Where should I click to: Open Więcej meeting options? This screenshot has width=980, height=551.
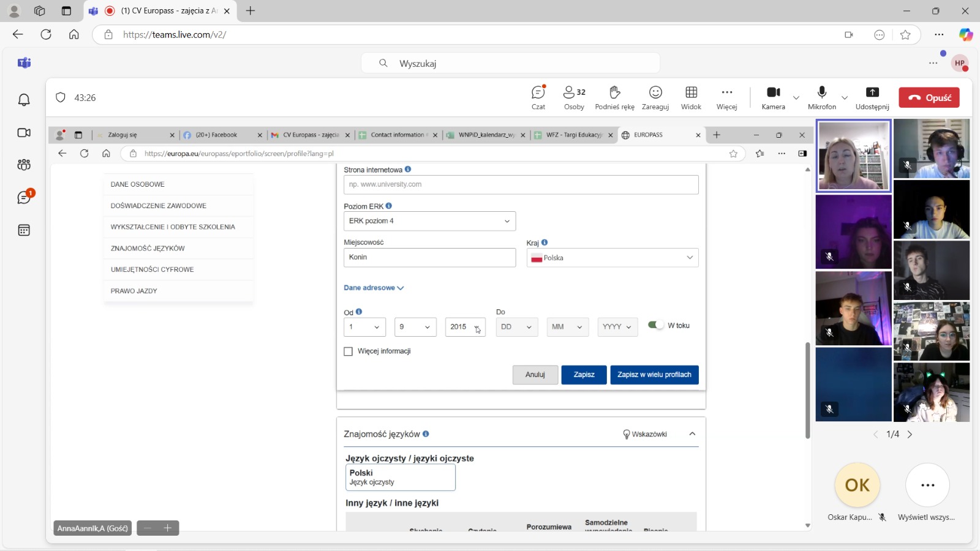tap(727, 97)
